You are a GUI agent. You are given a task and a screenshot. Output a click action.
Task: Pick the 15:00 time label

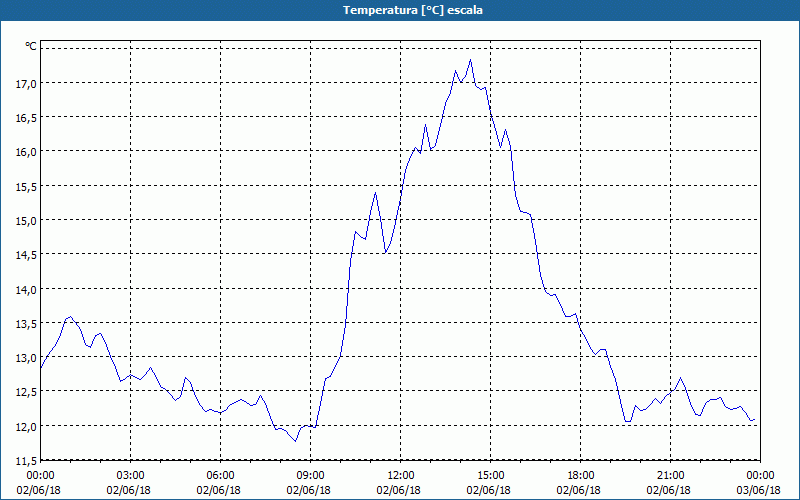point(490,476)
